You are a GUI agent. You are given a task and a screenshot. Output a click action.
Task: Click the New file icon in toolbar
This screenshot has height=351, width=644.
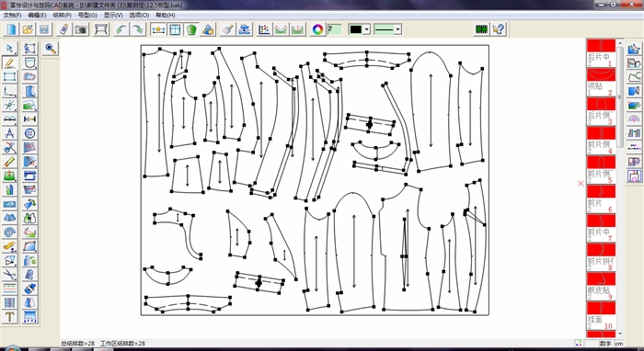point(11,29)
